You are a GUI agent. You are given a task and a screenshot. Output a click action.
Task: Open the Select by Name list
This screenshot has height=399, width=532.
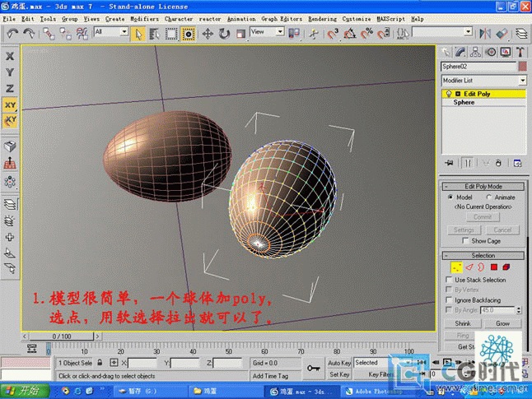click(154, 34)
